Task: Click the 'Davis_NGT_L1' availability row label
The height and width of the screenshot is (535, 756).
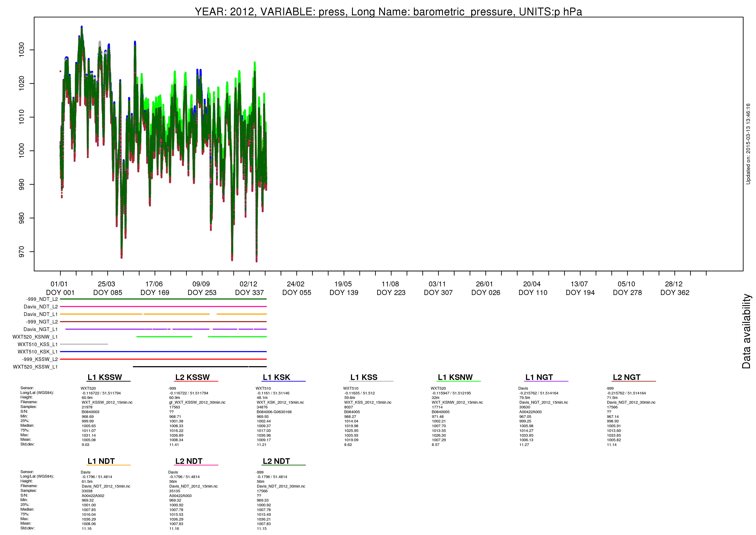Action: click(41, 329)
